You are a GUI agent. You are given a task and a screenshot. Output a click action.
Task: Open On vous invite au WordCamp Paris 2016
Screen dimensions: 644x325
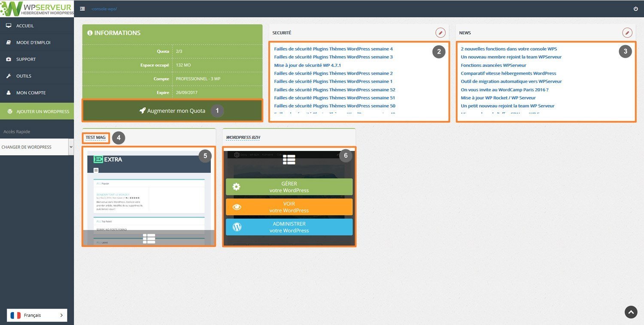pyautogui.click(x=505, y=90)
